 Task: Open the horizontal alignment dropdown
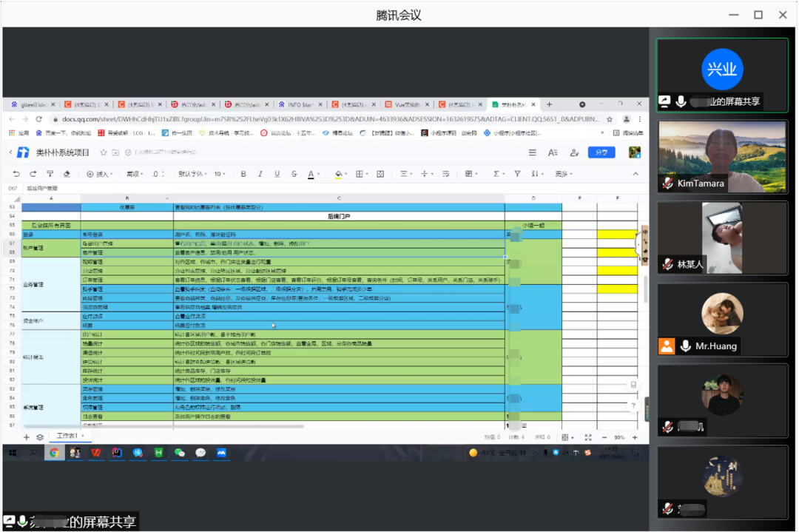pos(405,174)
